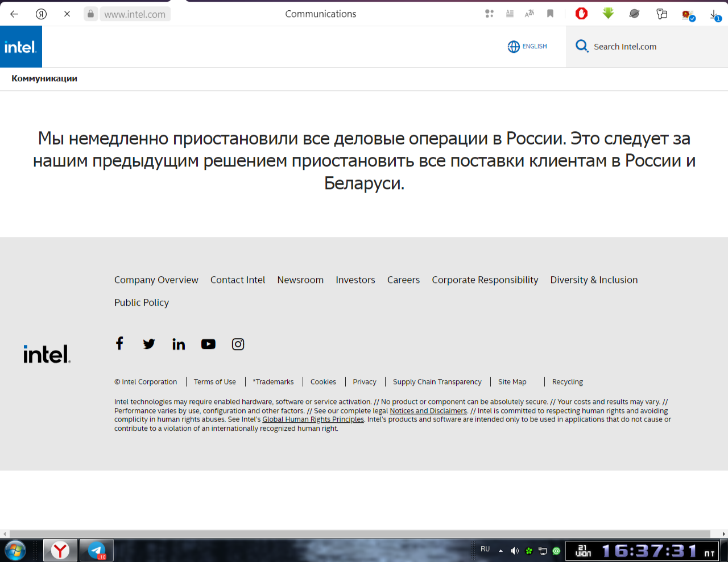The width and height of the screenshot is (728, 562).
Task: Click the Intel logo in the header
Action: [x=20, y=47]
